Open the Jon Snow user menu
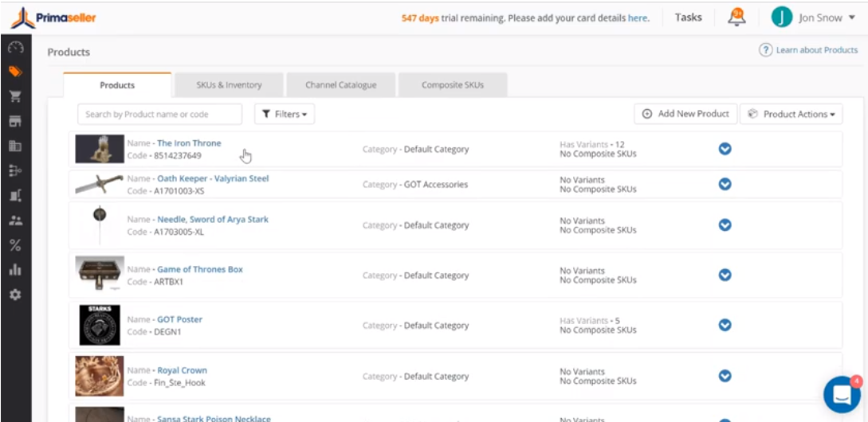868x422 pixels. (x=813, y=18)
